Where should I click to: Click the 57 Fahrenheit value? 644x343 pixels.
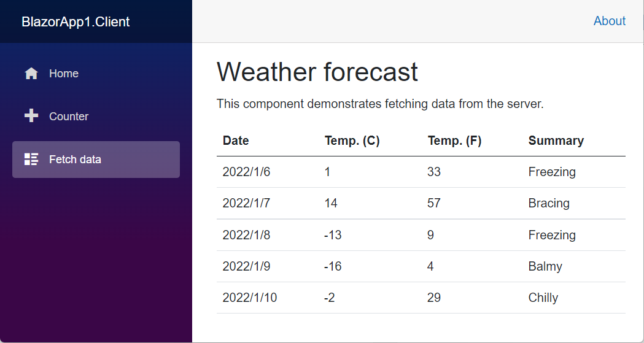(433, 203)
